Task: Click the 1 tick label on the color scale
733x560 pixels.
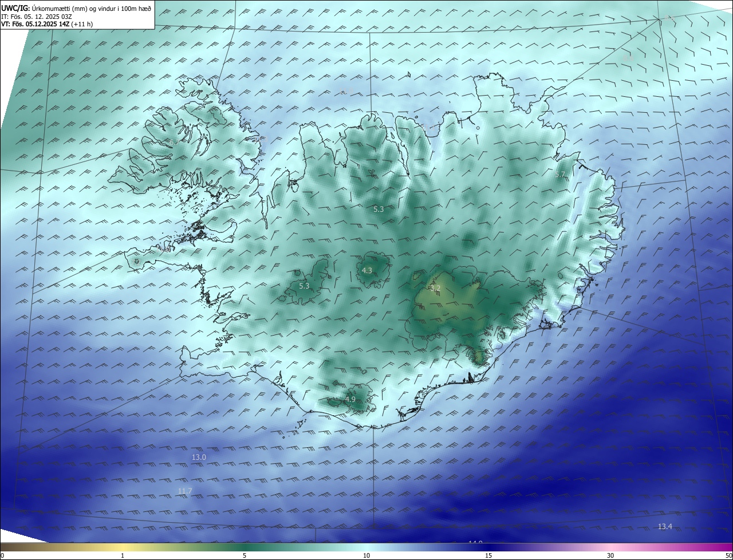Action: [x=123, y=555]
